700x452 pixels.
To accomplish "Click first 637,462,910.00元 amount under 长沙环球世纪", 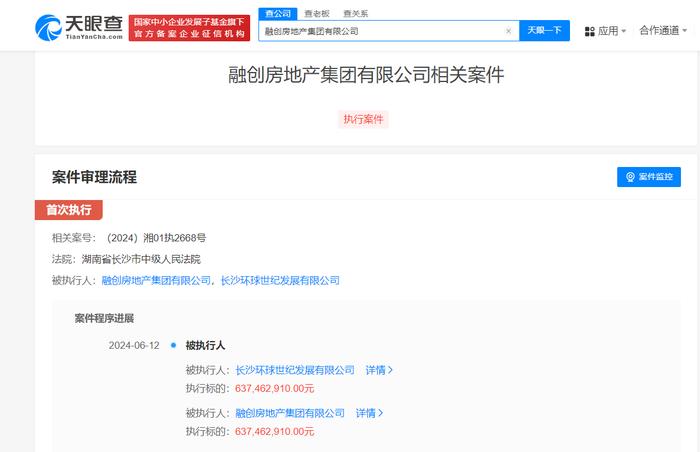I will point(275,389).
